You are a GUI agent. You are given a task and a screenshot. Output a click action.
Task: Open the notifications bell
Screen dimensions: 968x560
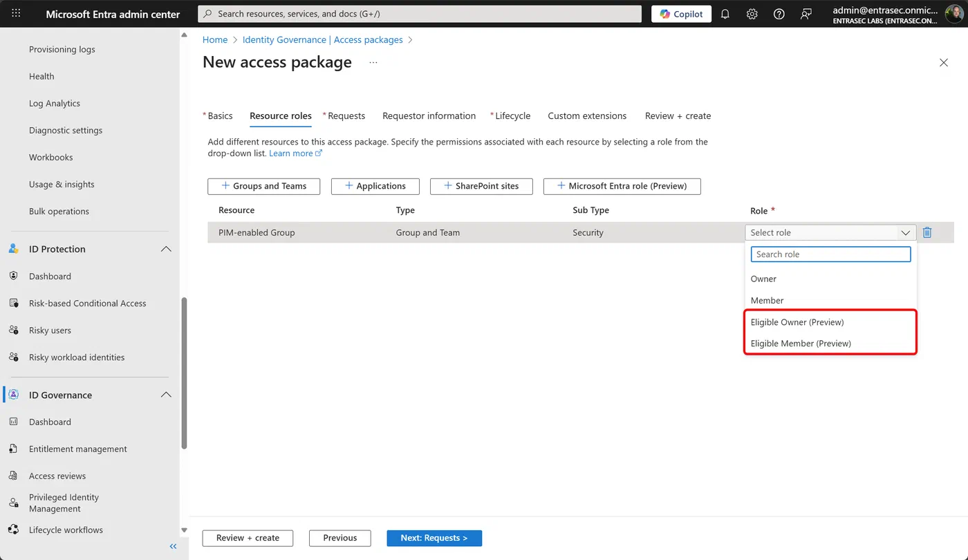click(x=725, y=14)
